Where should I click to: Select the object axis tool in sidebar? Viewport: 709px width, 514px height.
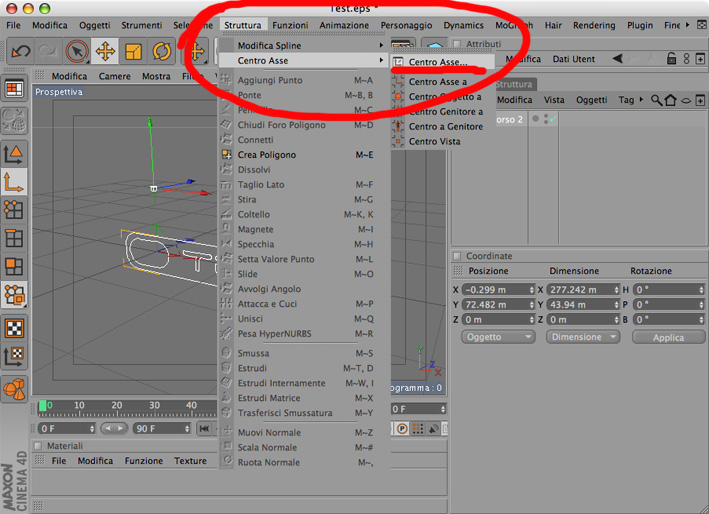pos(14,182)
